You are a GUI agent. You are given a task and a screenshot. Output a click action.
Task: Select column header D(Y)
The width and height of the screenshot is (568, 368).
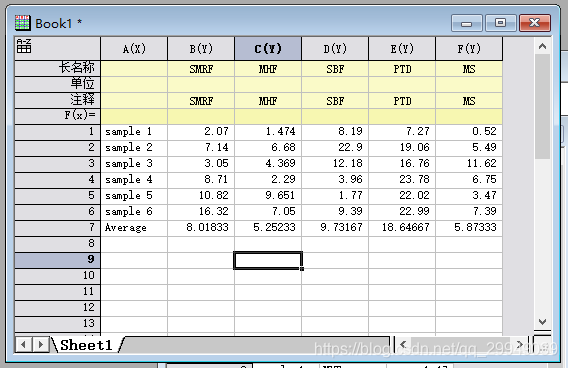click(x=335, y=49)
